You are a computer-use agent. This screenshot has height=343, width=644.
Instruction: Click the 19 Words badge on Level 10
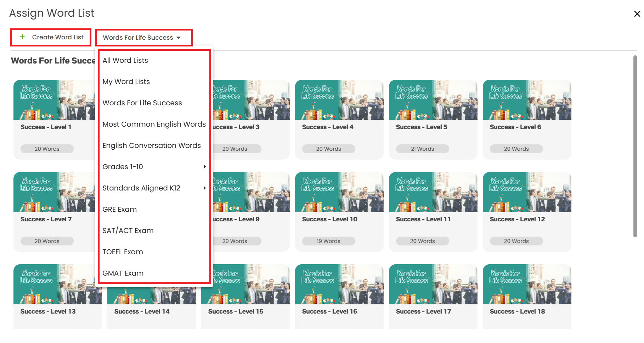pyautogui.click(x=328, y=241)
